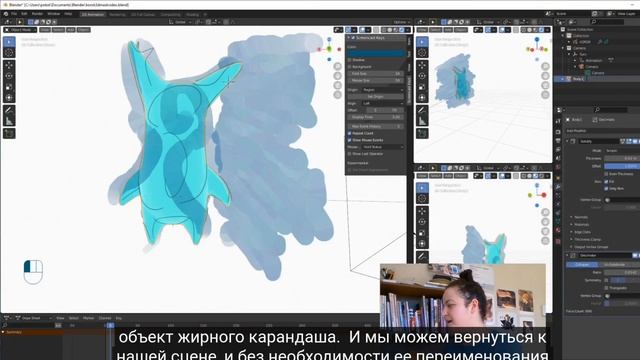Click the pan view navigation button
This screenshot has width=640, height=360.
pos(337,76)
